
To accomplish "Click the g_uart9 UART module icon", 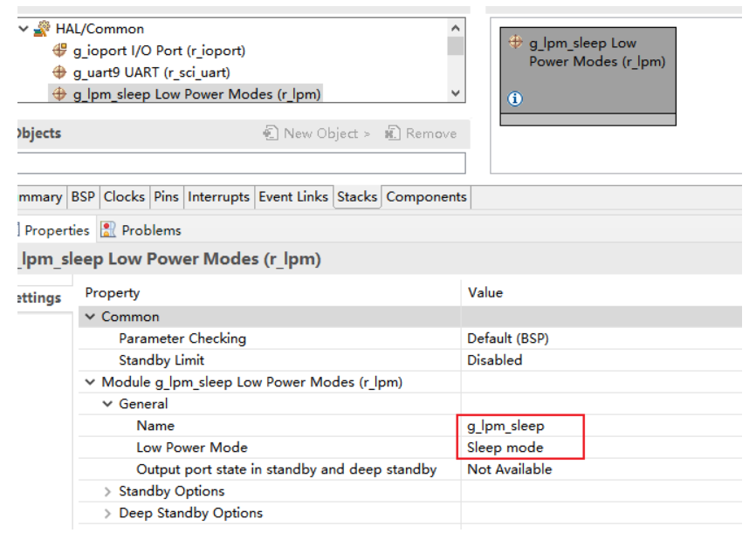I will tap(59, 72).
